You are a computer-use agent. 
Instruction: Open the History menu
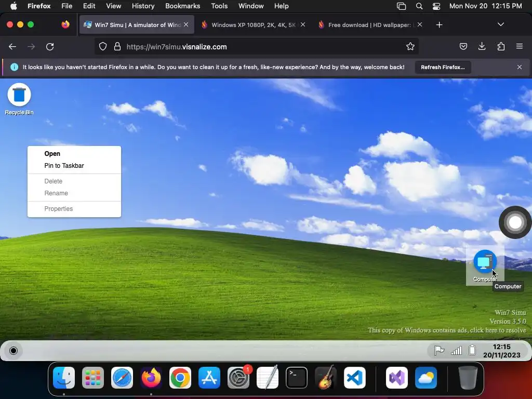coord(143,6)
